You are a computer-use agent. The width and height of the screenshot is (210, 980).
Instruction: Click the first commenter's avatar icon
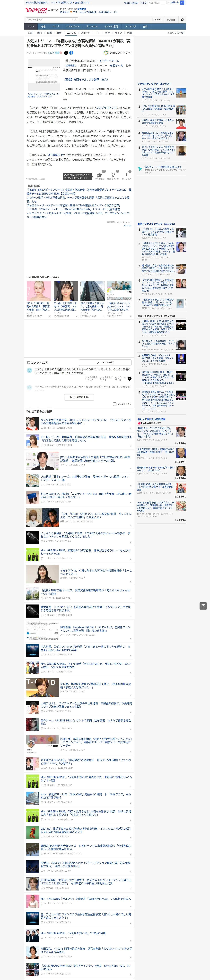[x=29, y=370]
